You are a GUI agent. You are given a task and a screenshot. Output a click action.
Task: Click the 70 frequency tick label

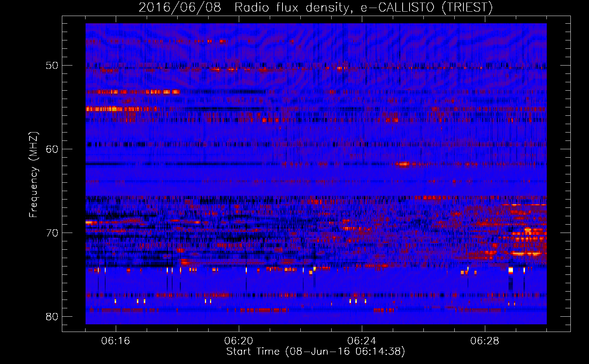[x=52, y=233]
